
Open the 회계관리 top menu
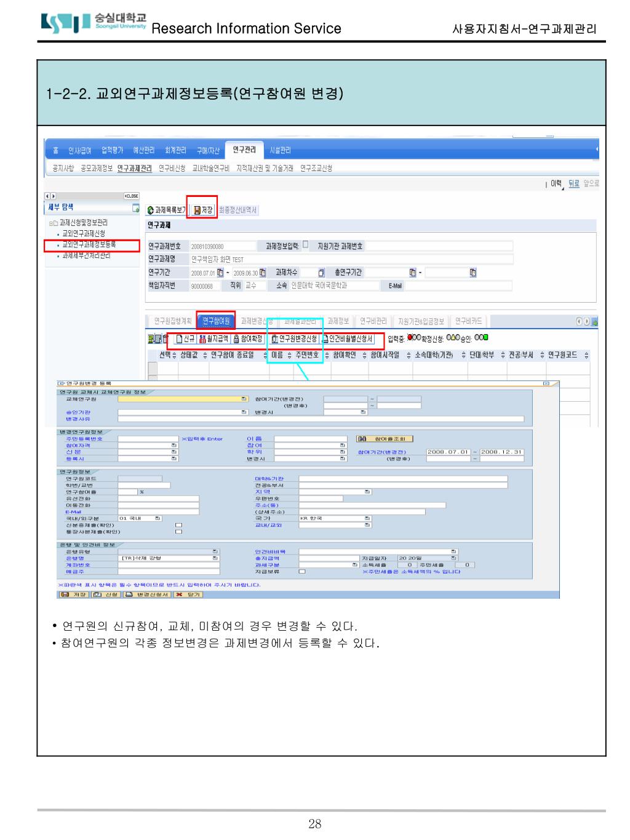(175, 150)
